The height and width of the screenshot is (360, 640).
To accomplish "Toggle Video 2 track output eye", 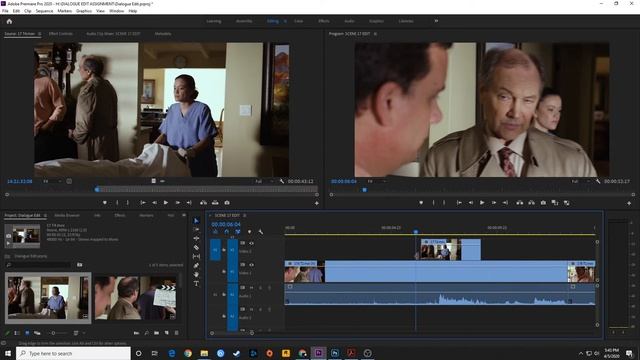I will tap(251, 243).
